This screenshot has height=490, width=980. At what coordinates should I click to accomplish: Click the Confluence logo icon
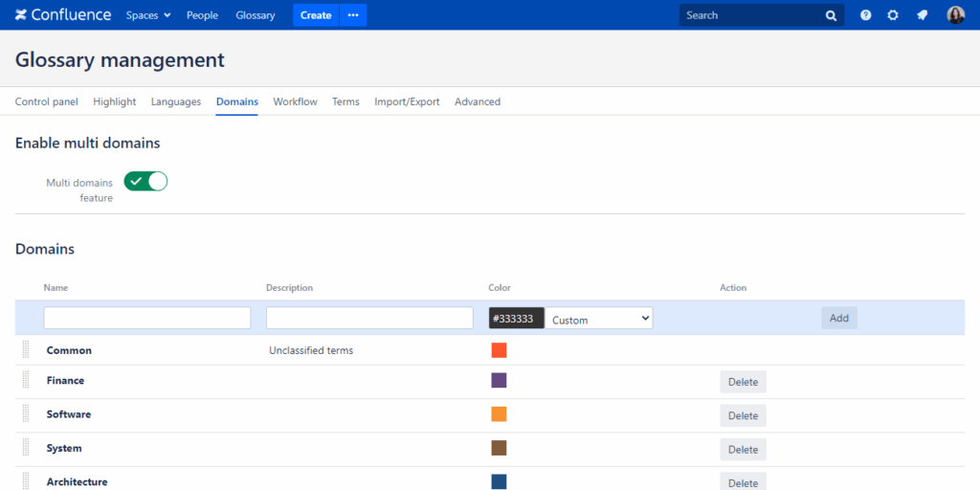coord(21,15)
